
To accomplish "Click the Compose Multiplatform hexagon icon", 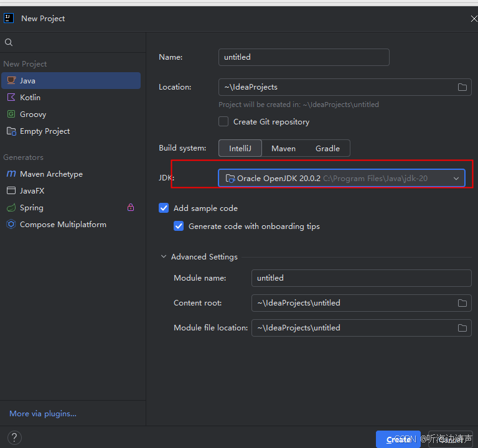I will tap(11, 224).
